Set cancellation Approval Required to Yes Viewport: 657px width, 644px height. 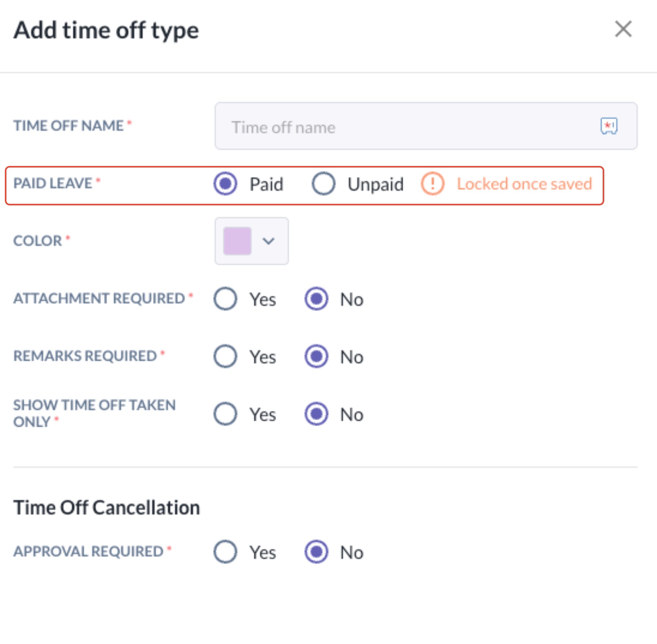point(225,552)
